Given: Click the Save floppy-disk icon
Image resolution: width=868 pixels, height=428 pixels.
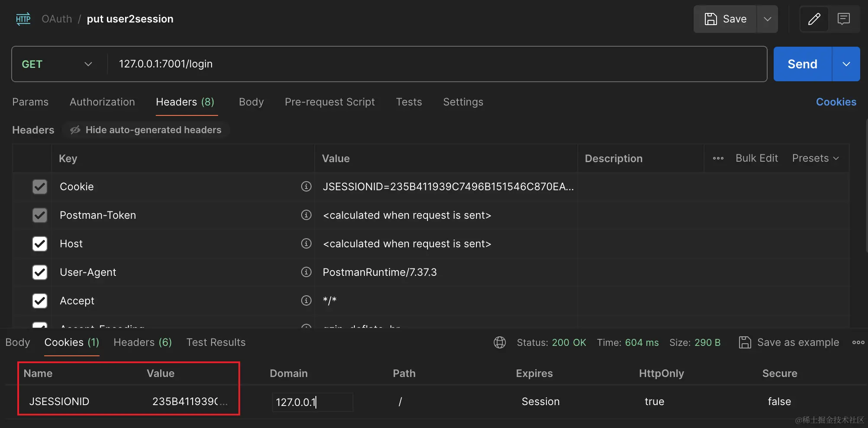Looking at the screenshot, I should (710, 19).
